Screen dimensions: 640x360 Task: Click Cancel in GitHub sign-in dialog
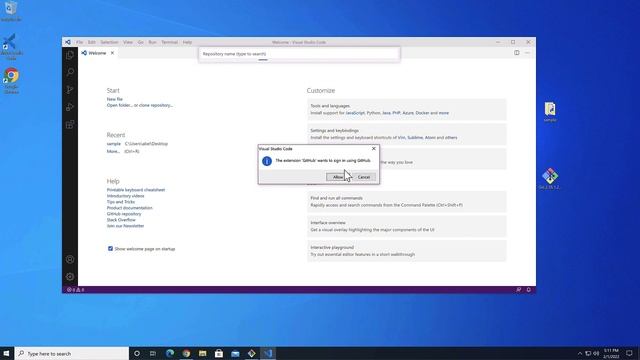pos(364,177)
